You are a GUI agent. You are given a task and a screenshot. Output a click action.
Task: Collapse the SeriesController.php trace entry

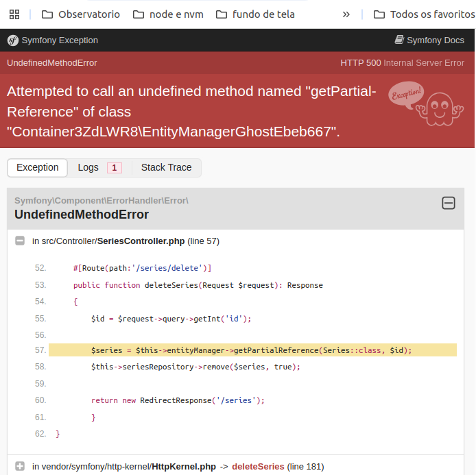click(20, 241)
